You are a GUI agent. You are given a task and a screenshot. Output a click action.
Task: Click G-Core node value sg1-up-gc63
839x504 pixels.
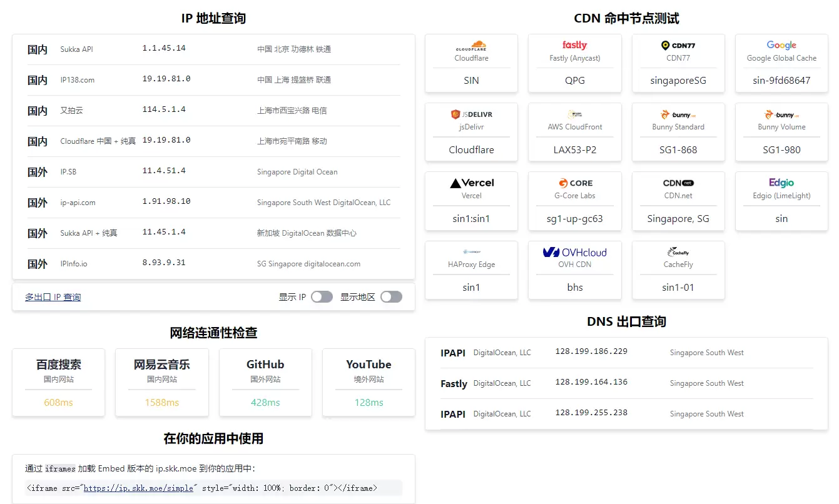tap(574, 218)
